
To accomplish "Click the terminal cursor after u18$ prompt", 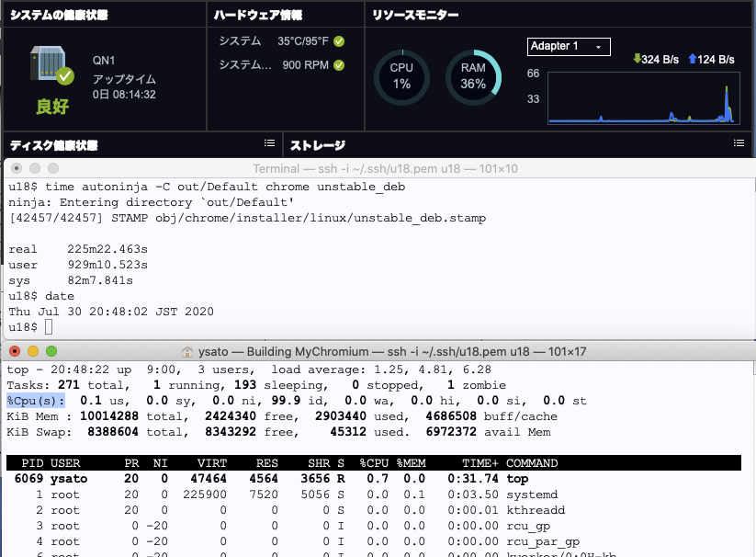I will [x=49, y=327].
